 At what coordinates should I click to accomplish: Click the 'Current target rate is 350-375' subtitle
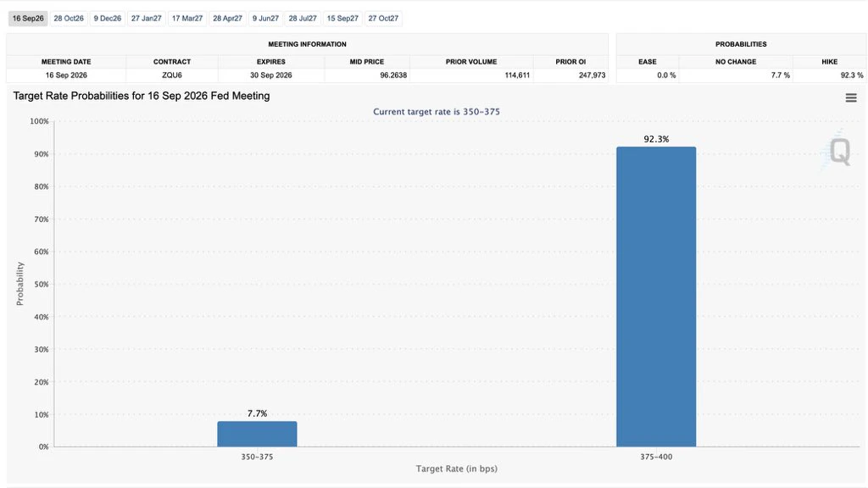coord(437,112)
